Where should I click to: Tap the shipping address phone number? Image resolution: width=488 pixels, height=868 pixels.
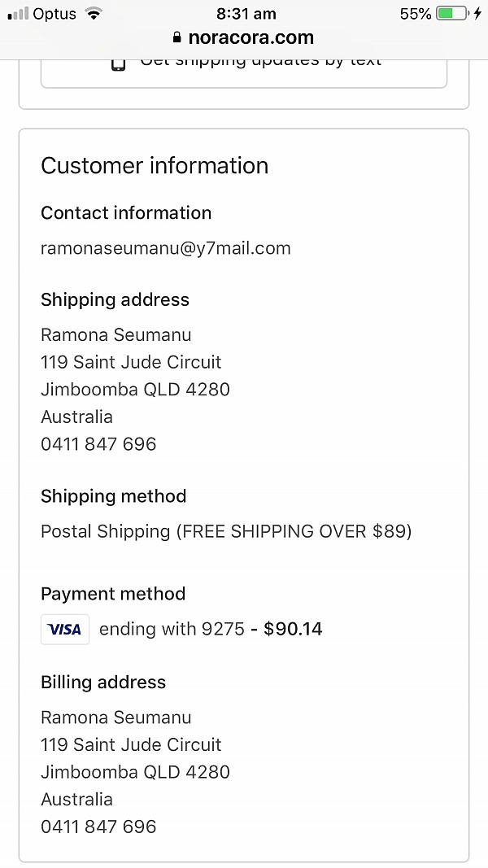tap(98, 444)
